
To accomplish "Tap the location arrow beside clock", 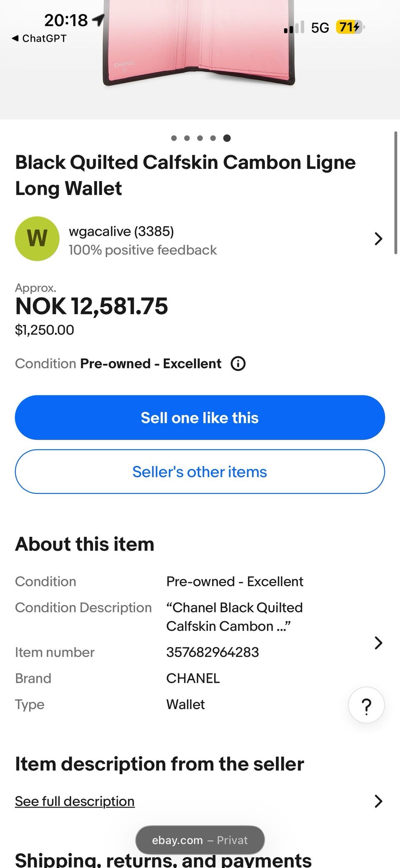I will [98, 19].
